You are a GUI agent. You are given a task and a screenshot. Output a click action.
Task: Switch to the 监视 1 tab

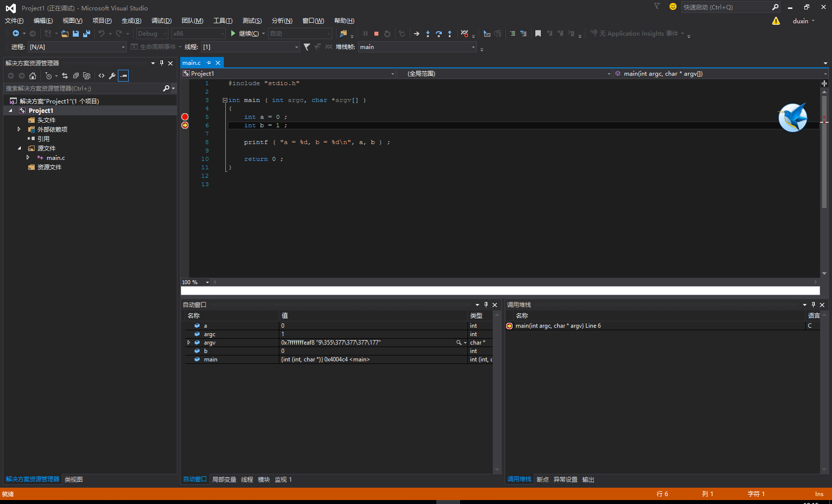pos(283,479)
